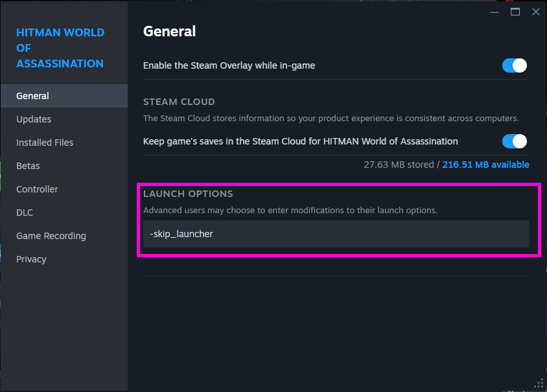The height and width of the screenshot is (392, 547).
Task: Maximize the properties window
Action: pyautogui.click(x=515, y=12)
